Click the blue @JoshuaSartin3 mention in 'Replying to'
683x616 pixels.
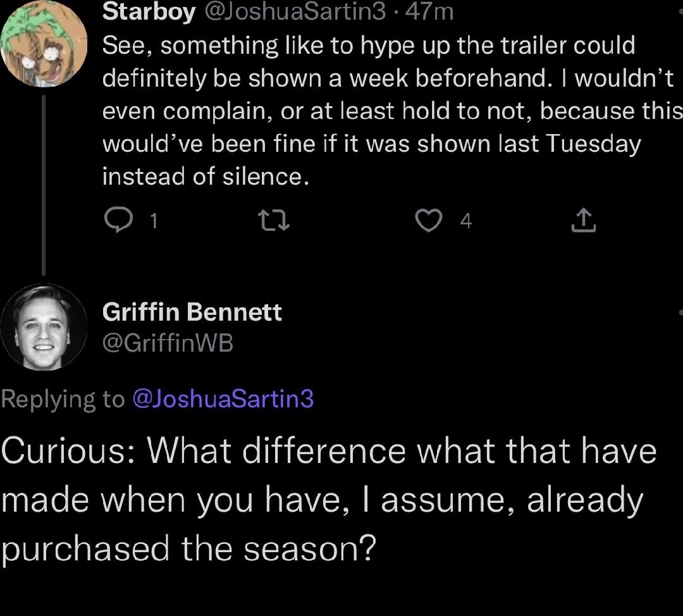tap(223, 398)
